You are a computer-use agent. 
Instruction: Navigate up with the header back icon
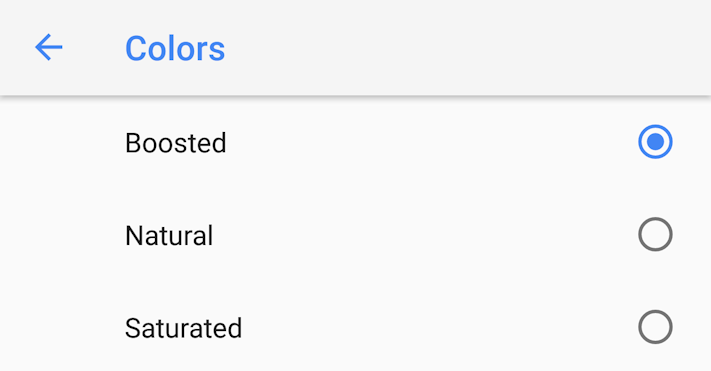point(49,47)
